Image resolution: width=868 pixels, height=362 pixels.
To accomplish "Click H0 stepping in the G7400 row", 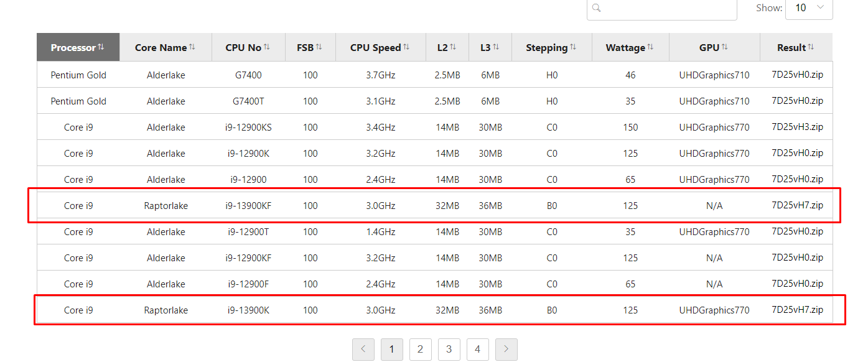I will click(x=552, y=75).
